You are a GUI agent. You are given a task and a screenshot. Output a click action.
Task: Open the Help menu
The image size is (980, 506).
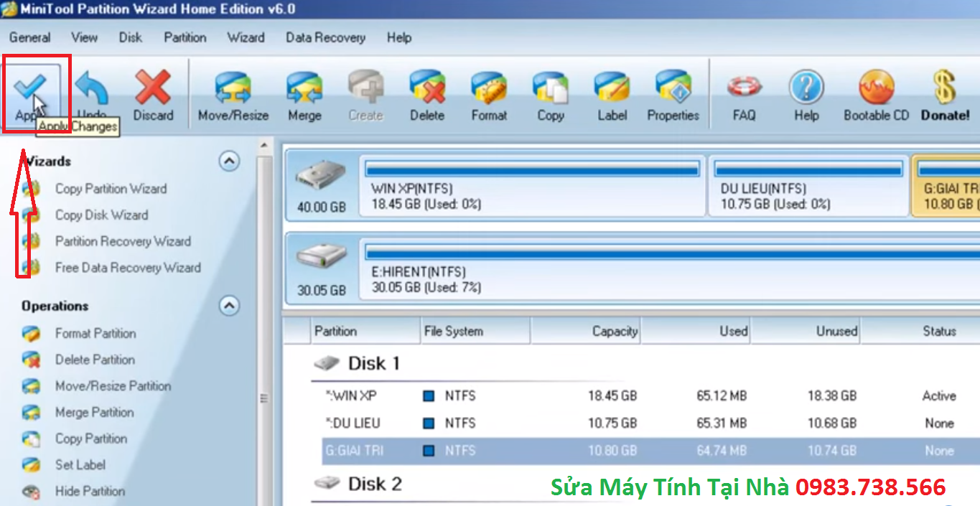click(399, 38)
